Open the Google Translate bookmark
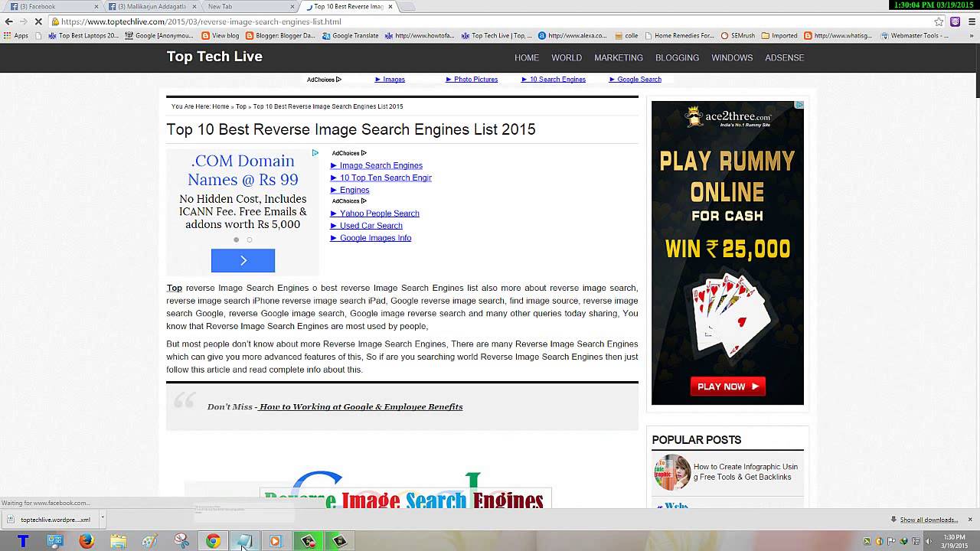Viewport: 980px width, 551px height. click(x=350, y=35)
